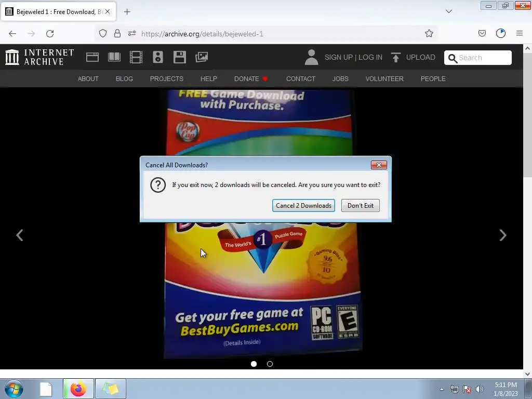The width and height of the screenshot is (532, 399).
Task: Open the Action Center flag icon
Action: pyautogui.click(x=467, y=389)
